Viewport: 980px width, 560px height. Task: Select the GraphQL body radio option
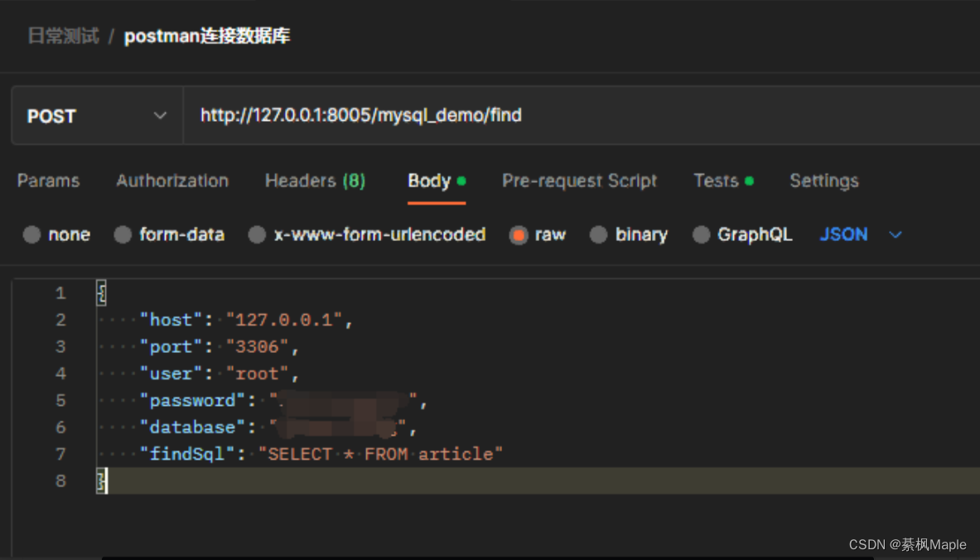tap(702, 234)
